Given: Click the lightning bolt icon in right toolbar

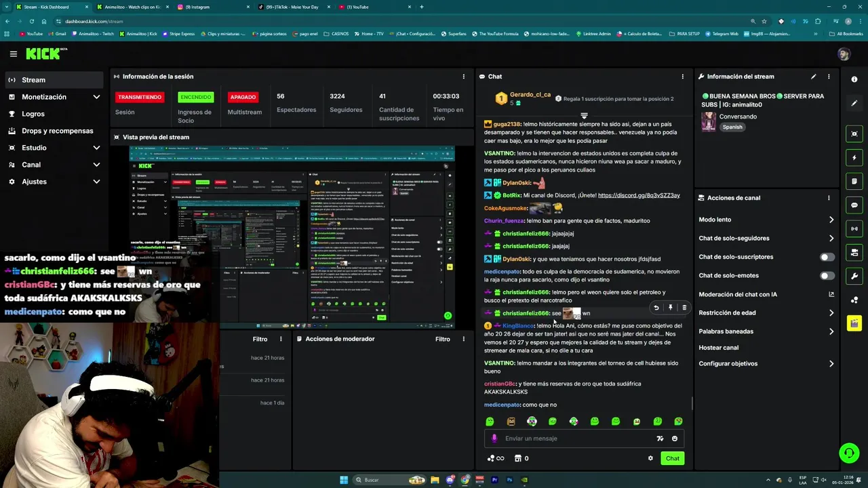Looking at the screenshot, I should pyautogui.click(x=854, y=158).
